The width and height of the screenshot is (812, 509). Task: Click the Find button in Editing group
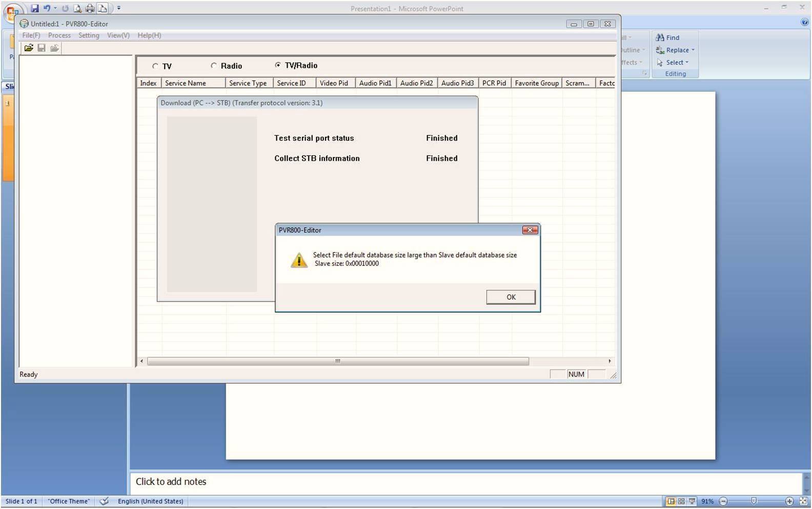pos(667,37)
